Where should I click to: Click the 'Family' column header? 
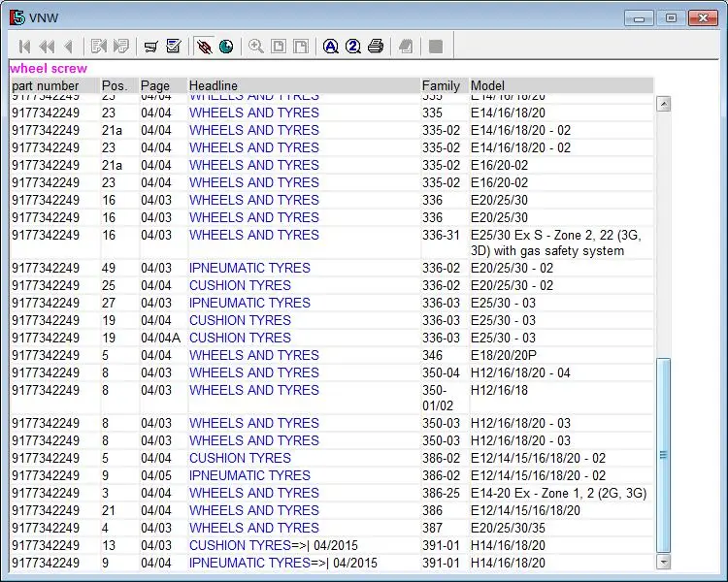pyautogui.click(x=443, y=86)
